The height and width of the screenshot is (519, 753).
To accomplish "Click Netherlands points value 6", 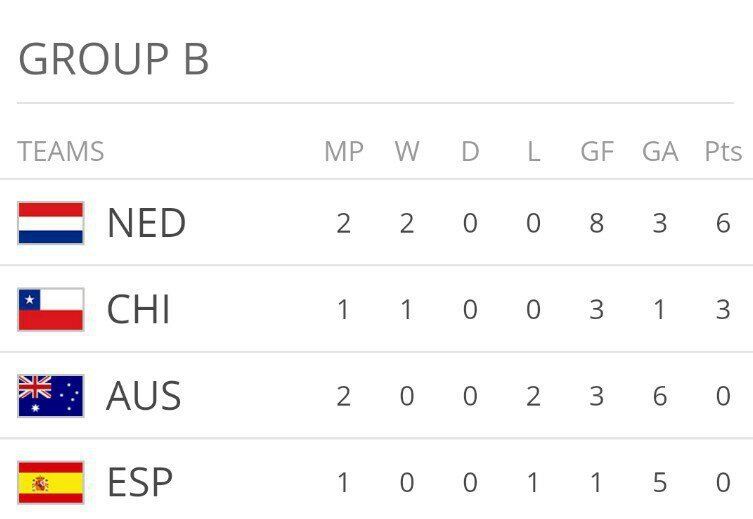I will 723,223.
